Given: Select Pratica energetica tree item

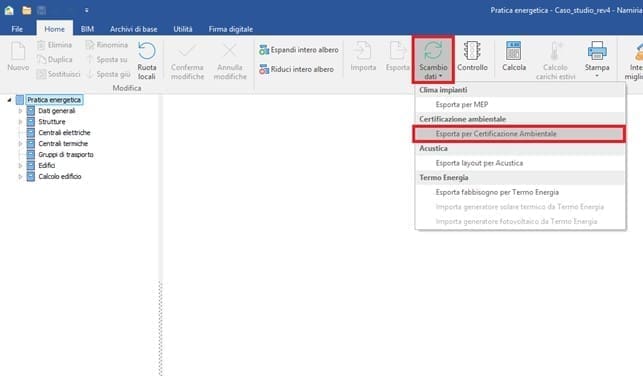Looking at the screenshot, I should 54,100.
